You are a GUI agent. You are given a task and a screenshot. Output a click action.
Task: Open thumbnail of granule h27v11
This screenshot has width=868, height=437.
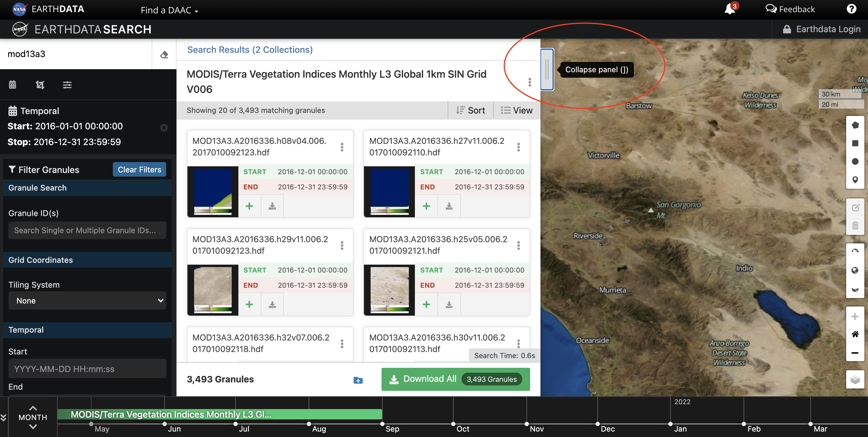389,191
